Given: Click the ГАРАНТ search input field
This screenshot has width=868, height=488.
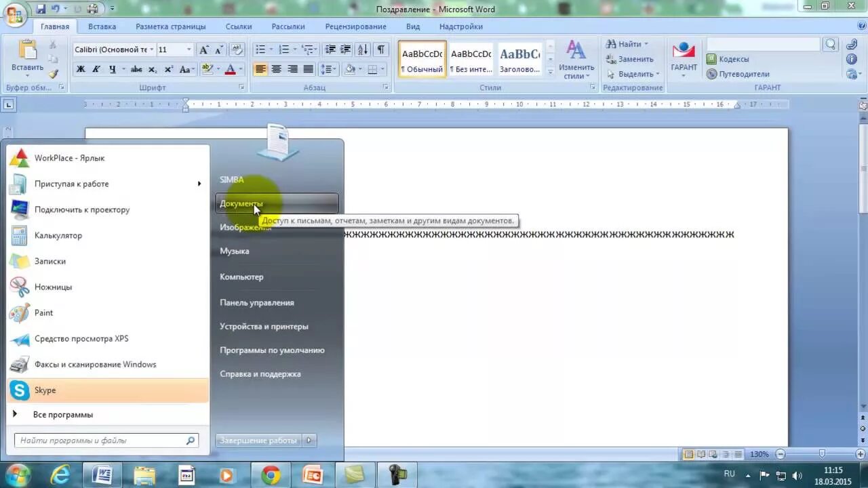Looking at the screenshot, I should 763,44.
